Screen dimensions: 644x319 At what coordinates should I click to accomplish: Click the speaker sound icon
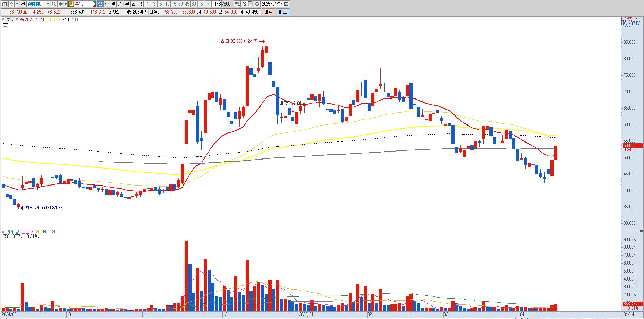[61, 4]
